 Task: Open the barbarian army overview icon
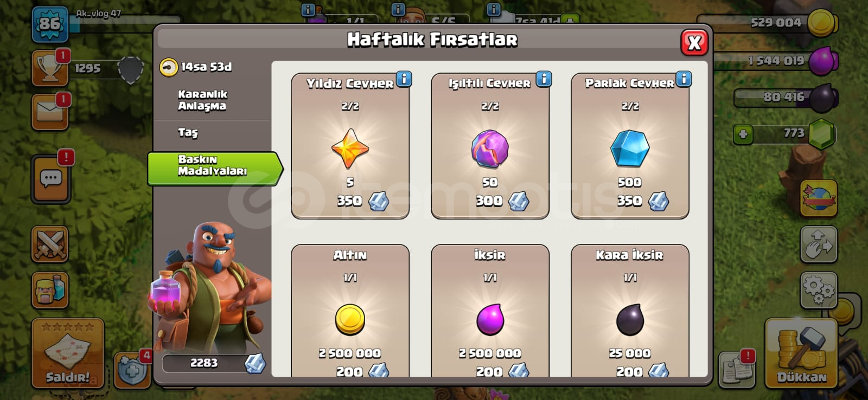click(50, 290)
